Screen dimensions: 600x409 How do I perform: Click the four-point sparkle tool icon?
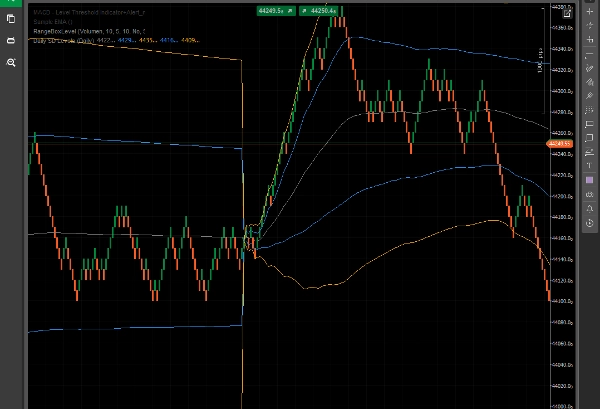[x=590, y=25]
